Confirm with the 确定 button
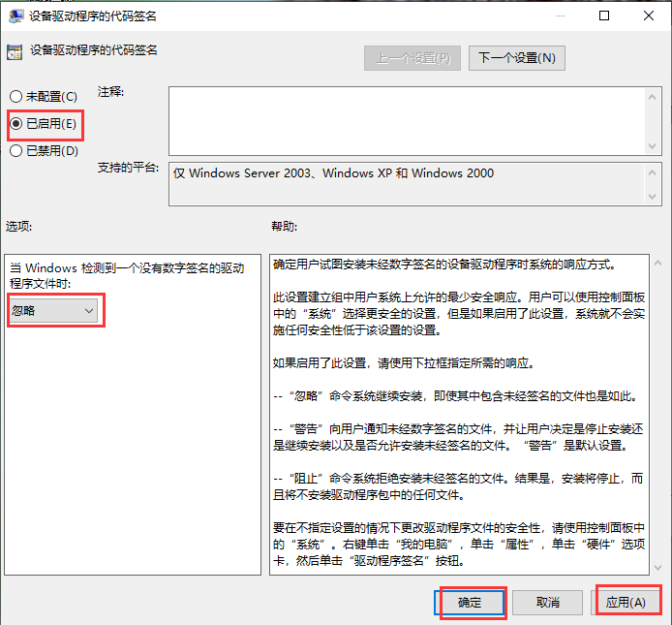672x625 pixels. 470,602
